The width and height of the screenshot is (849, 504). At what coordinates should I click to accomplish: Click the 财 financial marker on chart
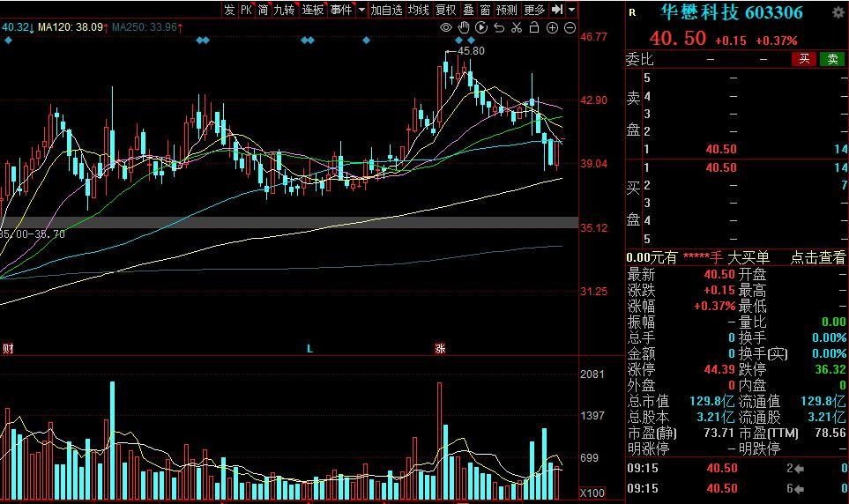pos(8,348)
